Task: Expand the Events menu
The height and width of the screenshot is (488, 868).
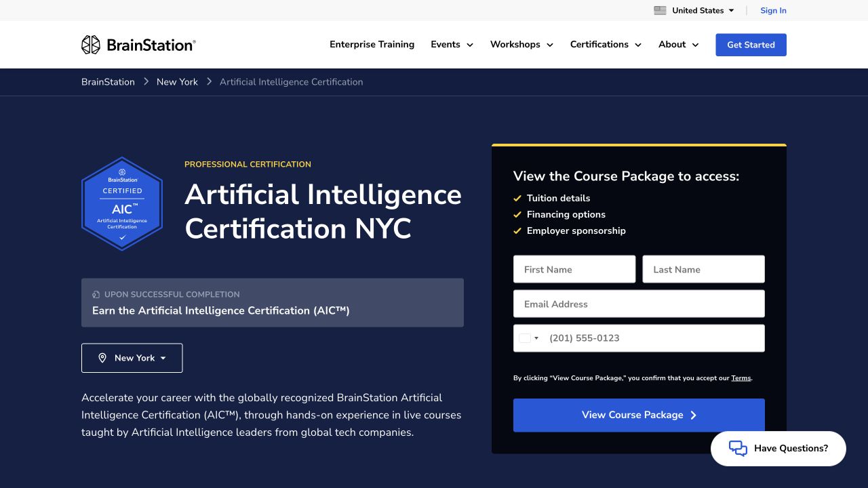Action: 452,45
